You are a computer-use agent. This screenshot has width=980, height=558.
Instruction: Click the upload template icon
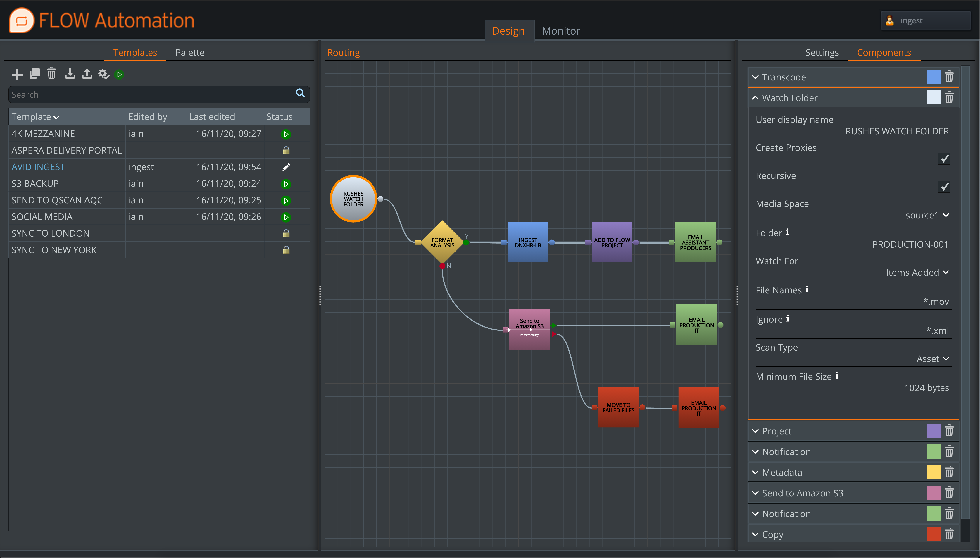[x=87, y=74]
